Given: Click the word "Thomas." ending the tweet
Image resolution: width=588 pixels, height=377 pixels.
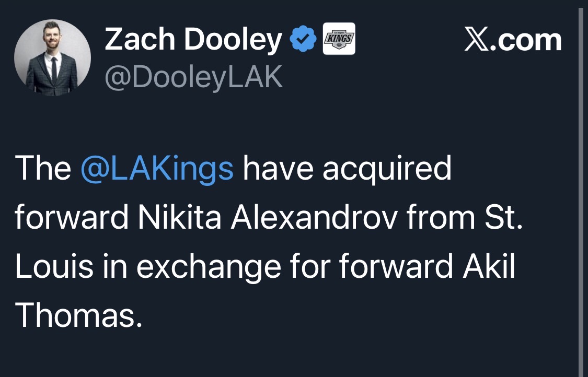Looking at the screenshot, I should [78, 314].
